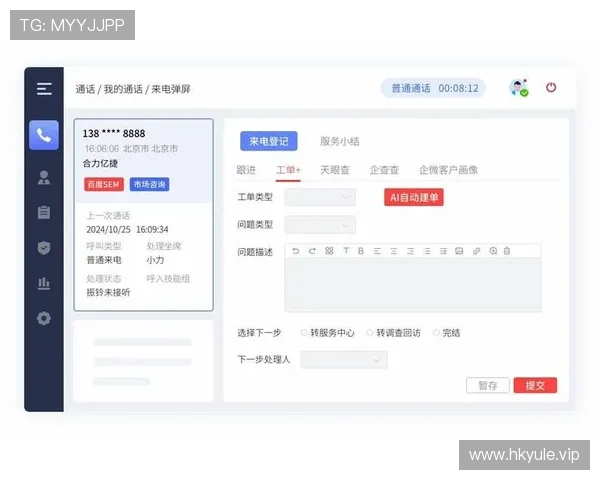Viewport: 600px width, 480px height.
Task: Open the bar chart reports sidebar icon
Action: 44,283
